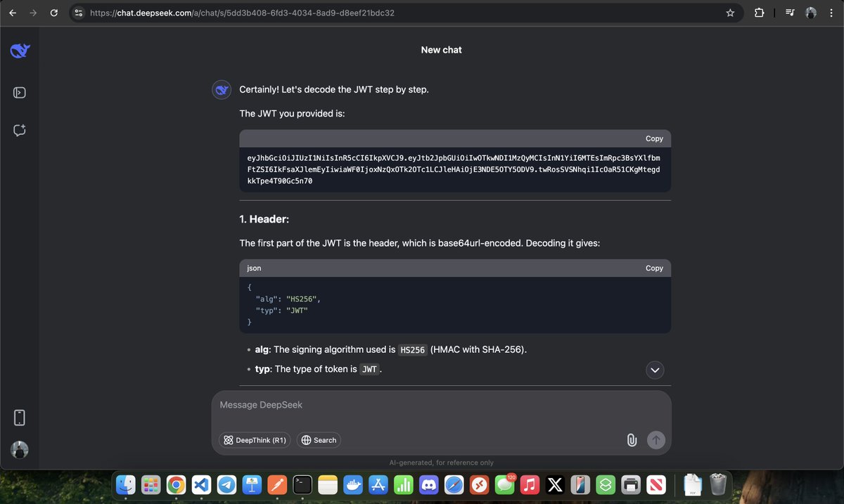844x504 pixels.
Task: Click the browser back arrow
Action: [x=13, y=13]
